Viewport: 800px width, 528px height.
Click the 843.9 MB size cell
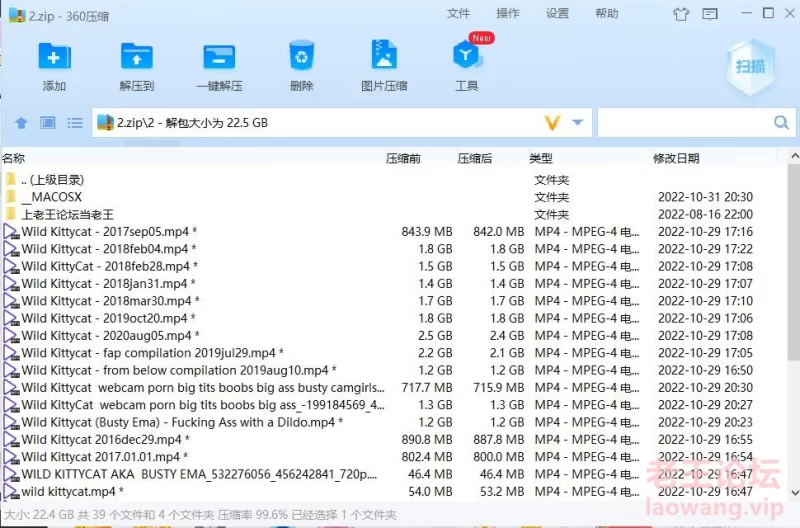(x=427, y=232)
